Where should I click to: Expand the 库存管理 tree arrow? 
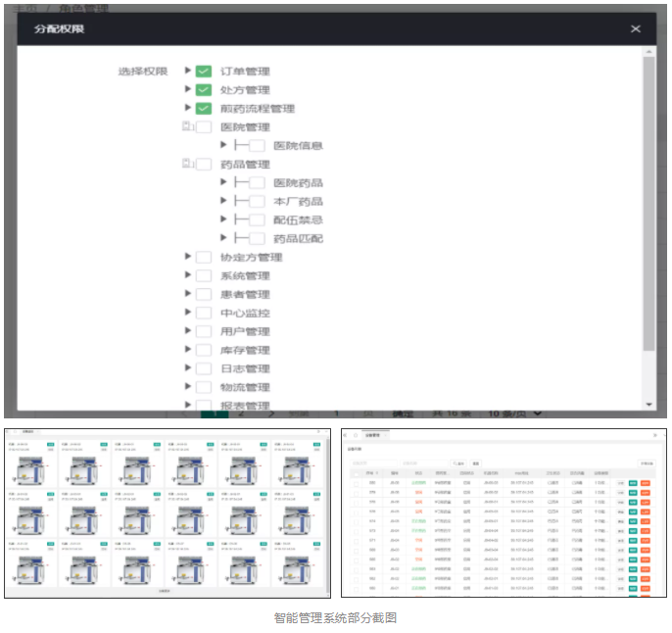pyautogui.click(x=188, y=351)
